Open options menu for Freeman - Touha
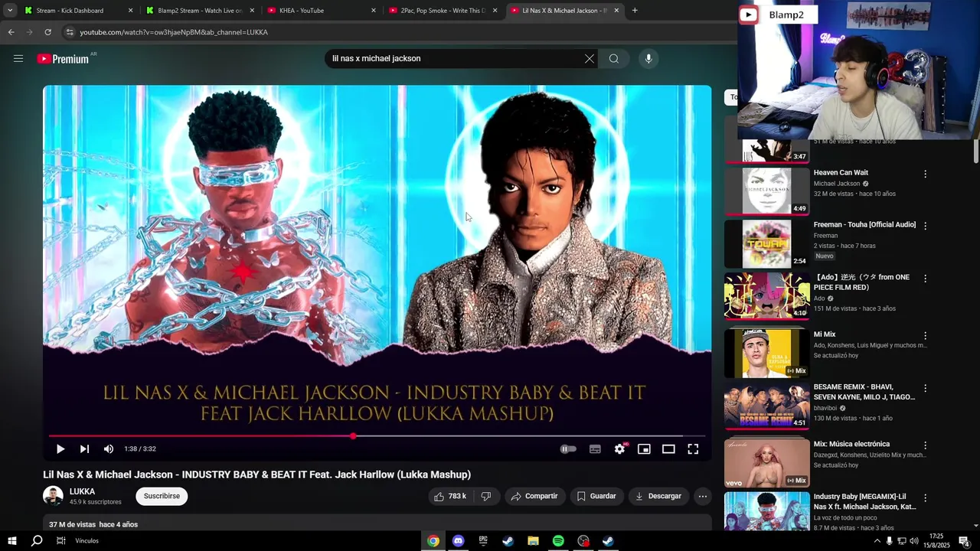The width and height of the screenshot is (980, 551). click(x=925, y=226)
